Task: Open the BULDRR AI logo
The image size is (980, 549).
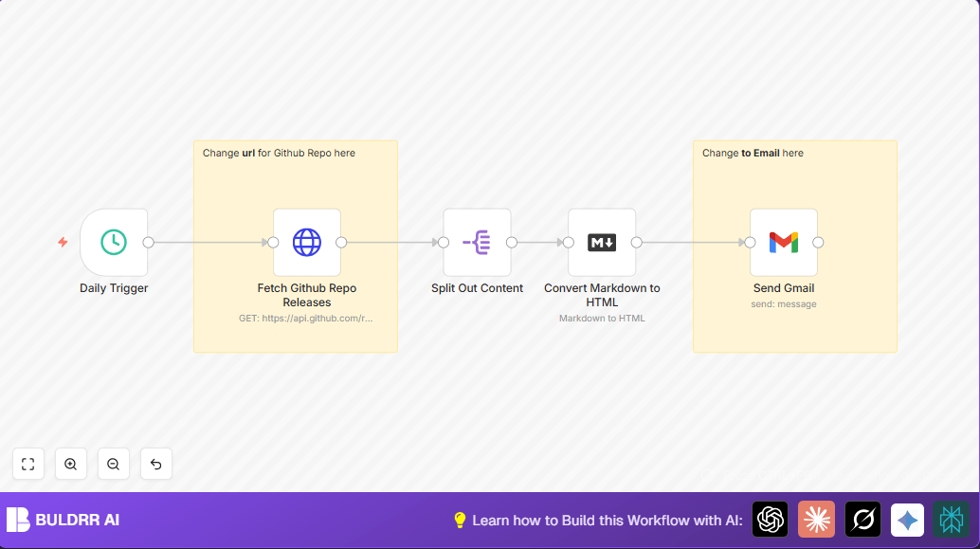Action: coord(18,520)
